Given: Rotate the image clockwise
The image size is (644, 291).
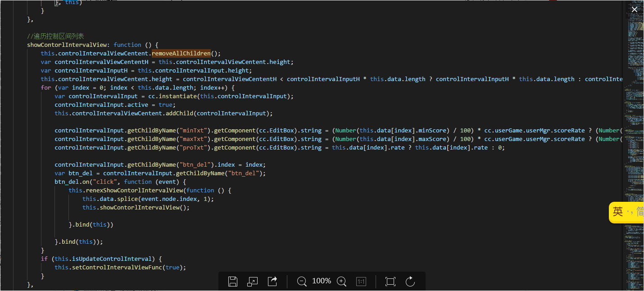Looking at the screenshot, I should (x=410, y=282).
